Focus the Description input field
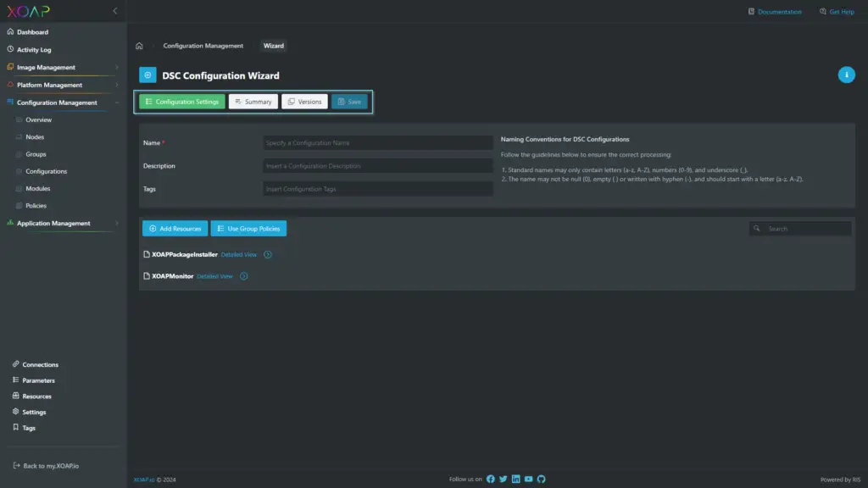This screenshot has height=488, width=868. click(377, 166)
